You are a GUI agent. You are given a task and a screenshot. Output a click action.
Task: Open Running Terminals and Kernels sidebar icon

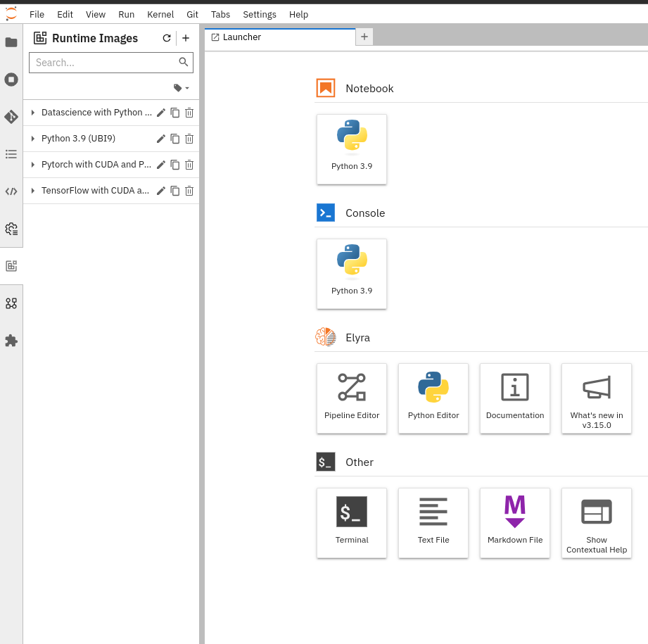pos(11,80)
